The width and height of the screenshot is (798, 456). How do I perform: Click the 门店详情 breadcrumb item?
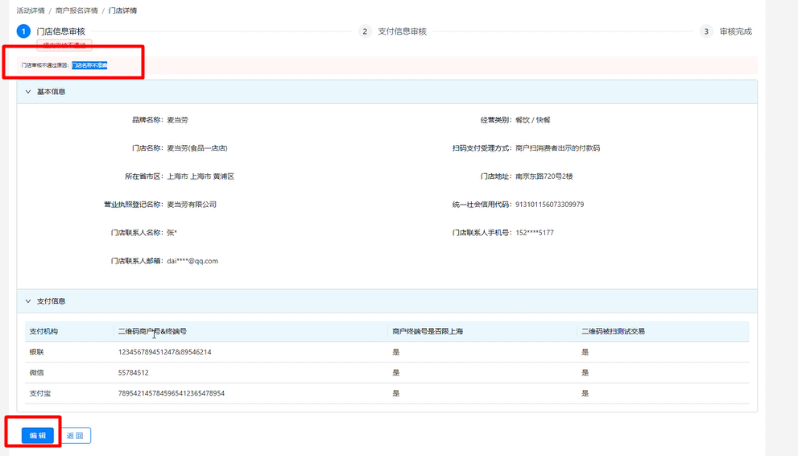(x=122, y=10)
